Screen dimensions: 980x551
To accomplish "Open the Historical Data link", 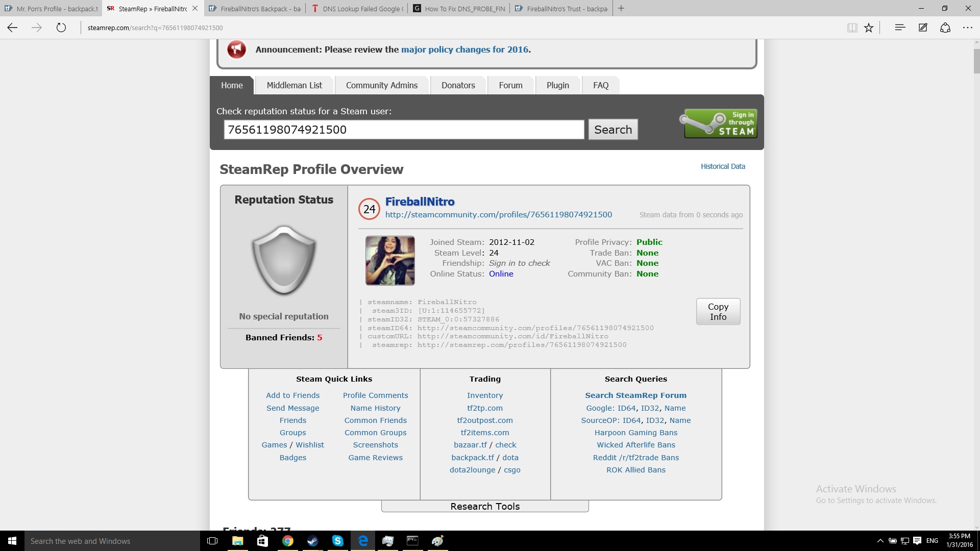I will (x=722, y=166).
